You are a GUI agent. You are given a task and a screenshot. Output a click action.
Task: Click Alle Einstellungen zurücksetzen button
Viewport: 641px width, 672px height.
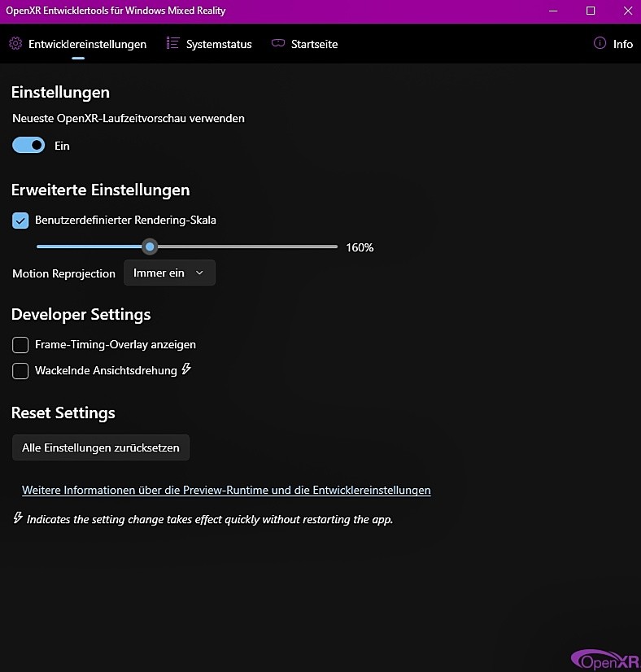pyautogui.click(x=101, y=447)
